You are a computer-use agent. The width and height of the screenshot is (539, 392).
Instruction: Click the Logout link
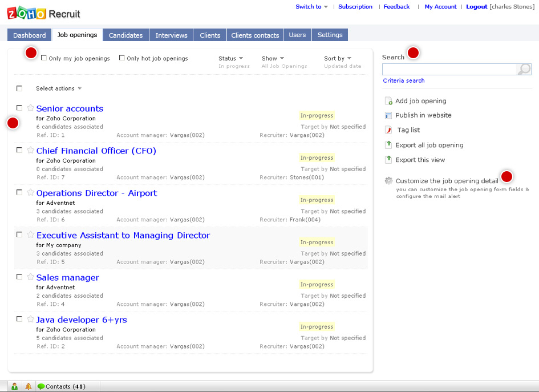476,6
